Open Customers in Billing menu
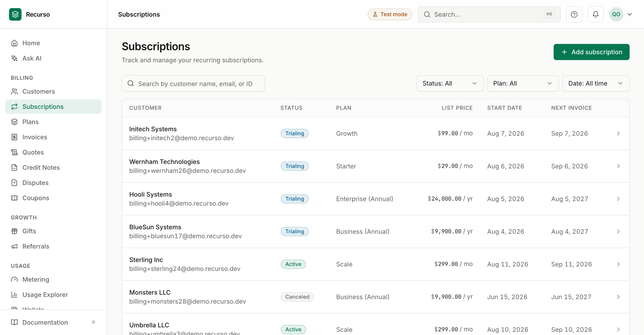This screenshot has width=644, height=335. (53, 91)
